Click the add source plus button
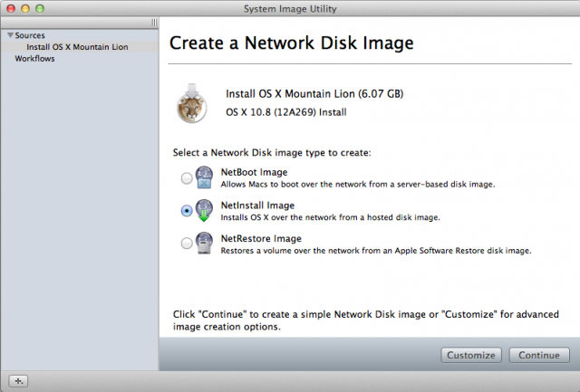580x392 pixels. [x=18, y=381]
